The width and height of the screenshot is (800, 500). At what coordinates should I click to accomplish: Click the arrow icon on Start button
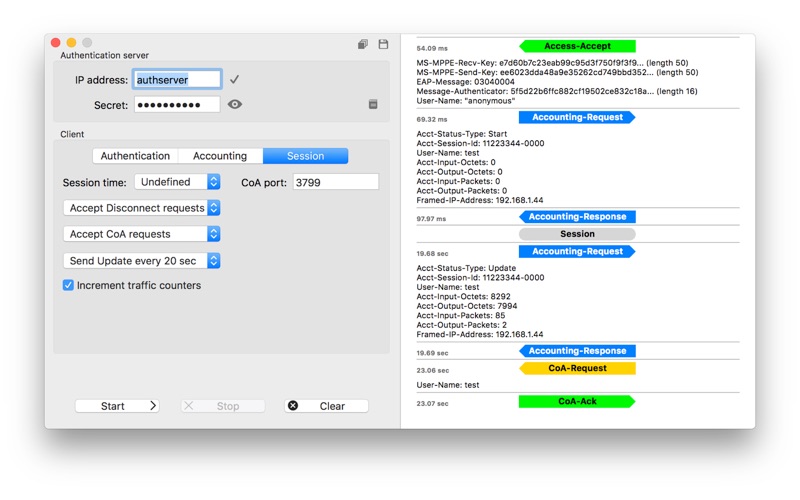pyautogui.click(x=153, y=406)
